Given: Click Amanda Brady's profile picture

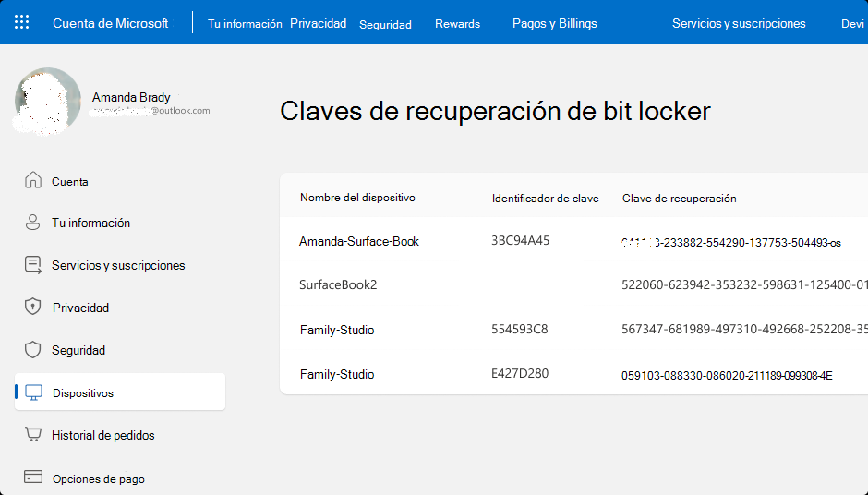Looking at the screenshot, I should coord(47,102).
